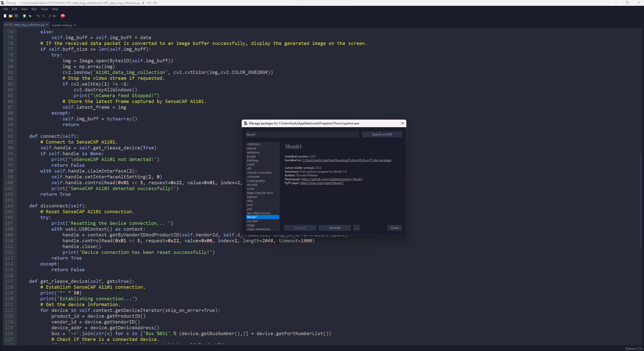644x351 pixels.
Task: Select <INSTALL> in the package list
Action: 254,144
